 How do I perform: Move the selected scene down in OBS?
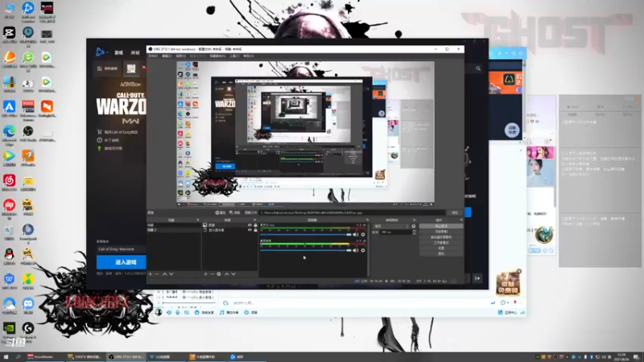pyautogui.click(x=171, y=274)
